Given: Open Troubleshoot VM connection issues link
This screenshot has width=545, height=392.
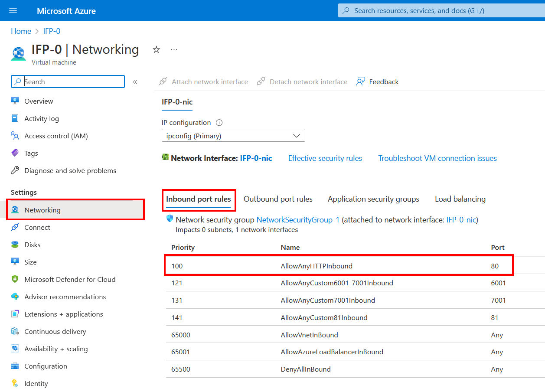Looking at the screenshot, I should pos(437,158).
